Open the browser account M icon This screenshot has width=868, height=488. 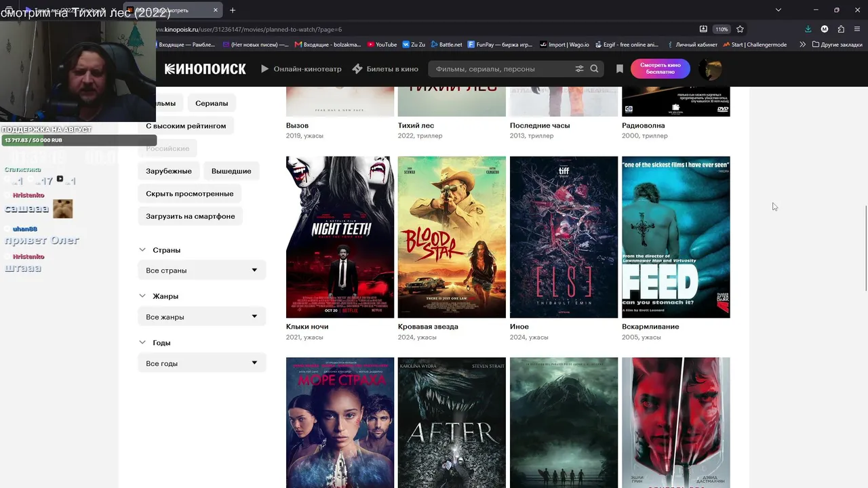[x=825, y=29]
